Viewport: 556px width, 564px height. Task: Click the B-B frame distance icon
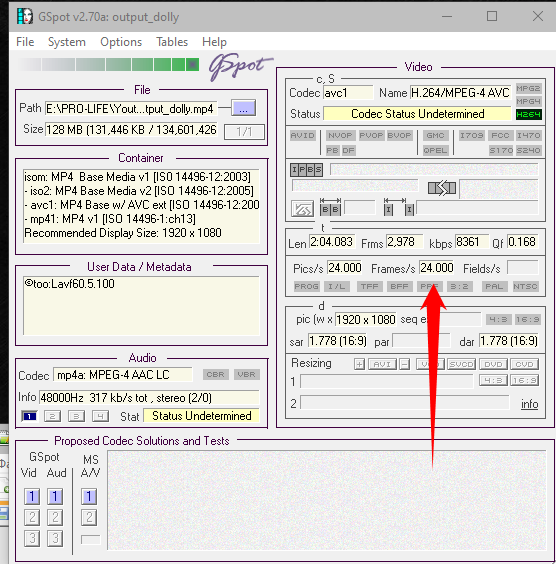[331, 206]
